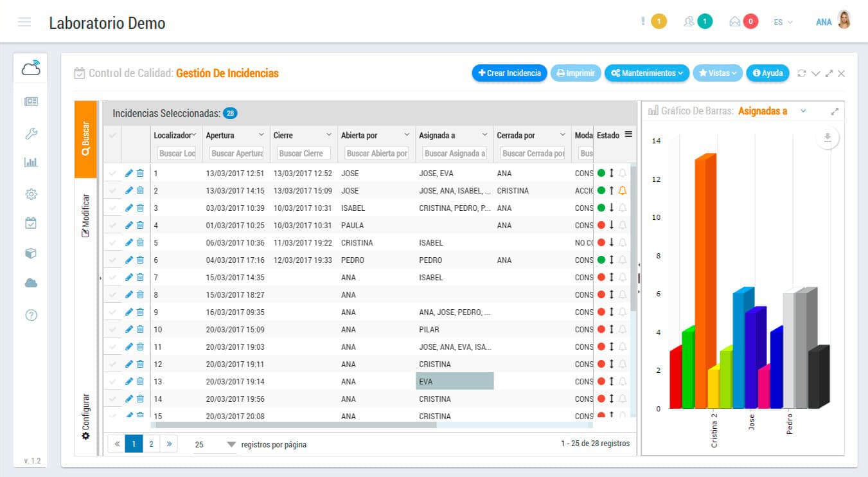Click the red bar in the chart
This screenshot has width=868, height=477.
[675, 379]
